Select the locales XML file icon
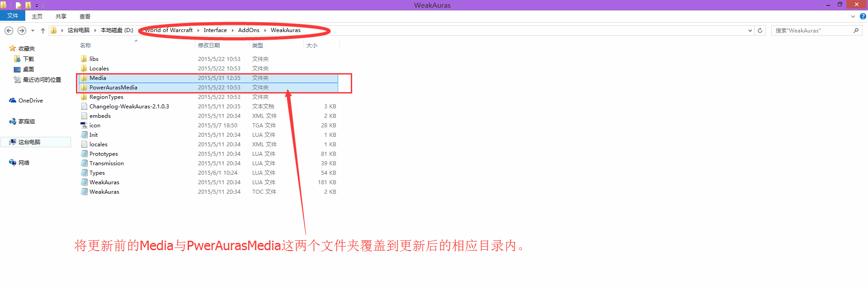Screen dimensions: 868x289 84,144
